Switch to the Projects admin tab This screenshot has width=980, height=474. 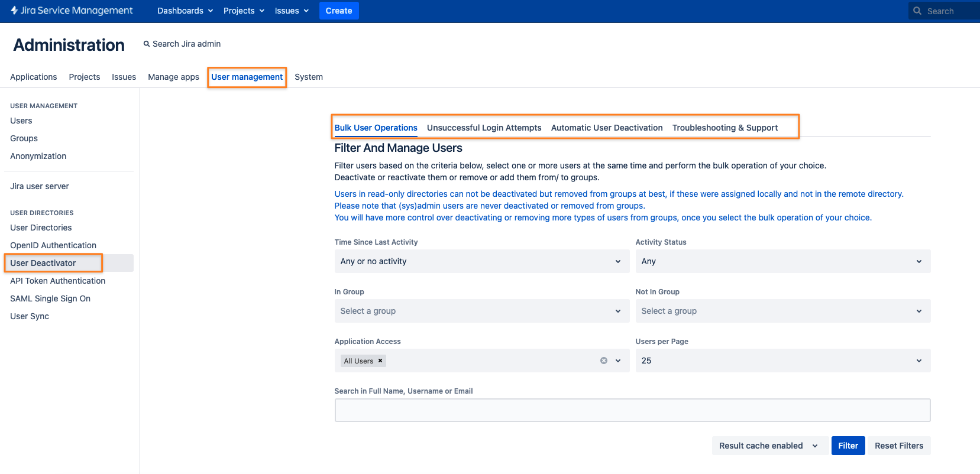coord(85,77)
